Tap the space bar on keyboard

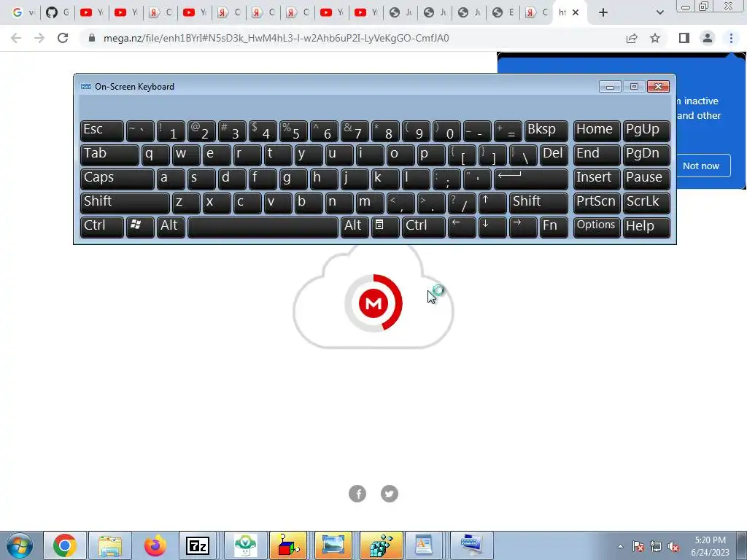[x=263, y=227]
